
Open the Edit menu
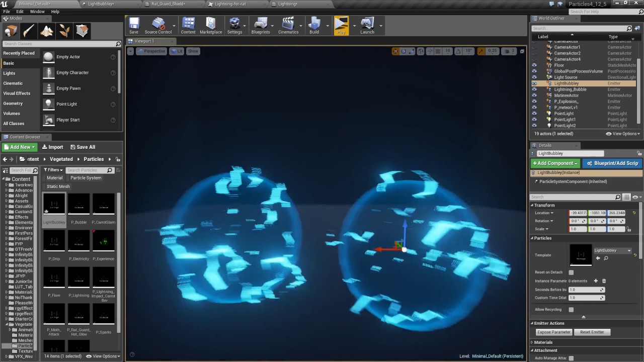pyautogui.click(x=20, y=12)
